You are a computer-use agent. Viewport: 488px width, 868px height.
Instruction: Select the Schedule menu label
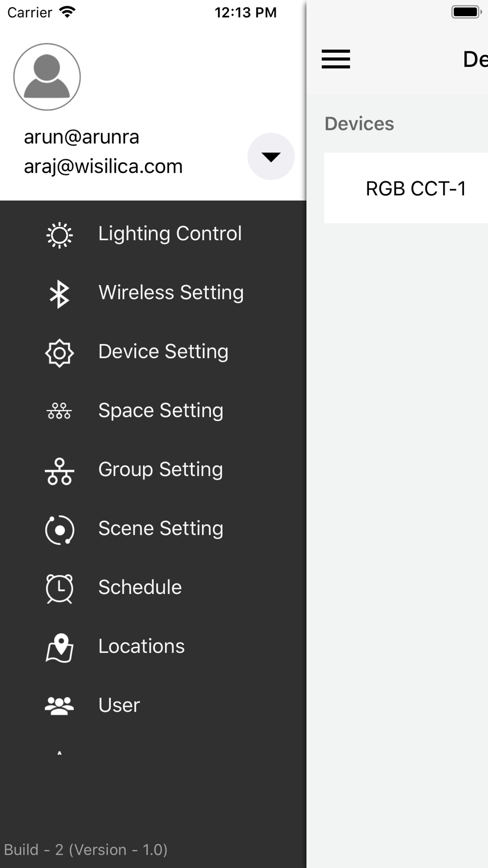point(140,587)
